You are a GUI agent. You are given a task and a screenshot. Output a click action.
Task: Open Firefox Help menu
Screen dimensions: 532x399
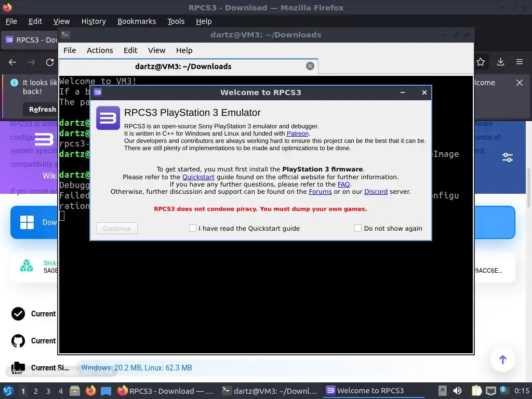click(x=204, y=21)
